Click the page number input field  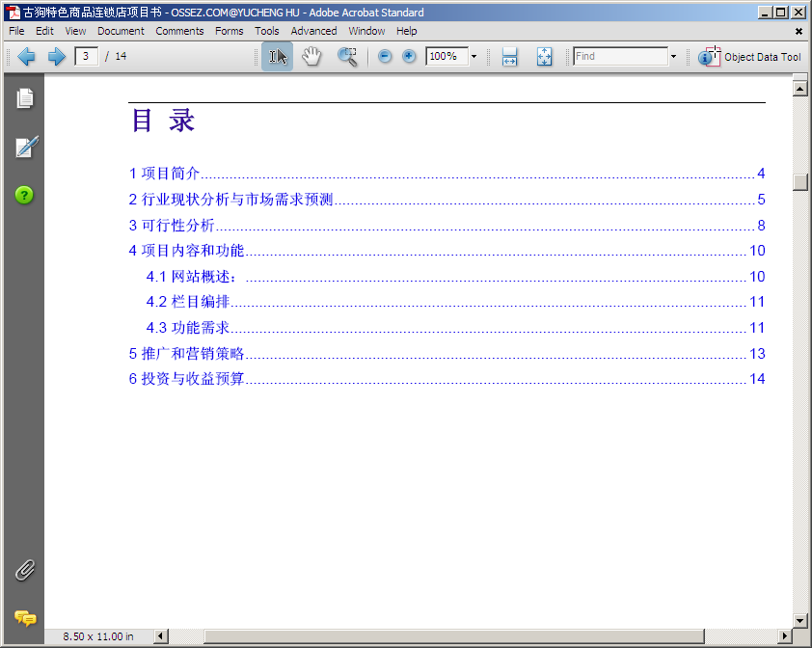tap(86, 57)
